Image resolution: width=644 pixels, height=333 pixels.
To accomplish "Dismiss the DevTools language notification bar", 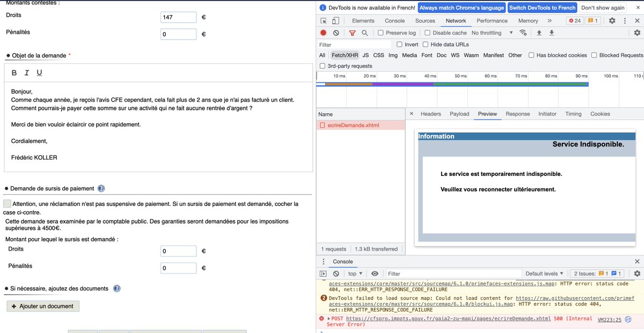I will (x=637, y=8).
